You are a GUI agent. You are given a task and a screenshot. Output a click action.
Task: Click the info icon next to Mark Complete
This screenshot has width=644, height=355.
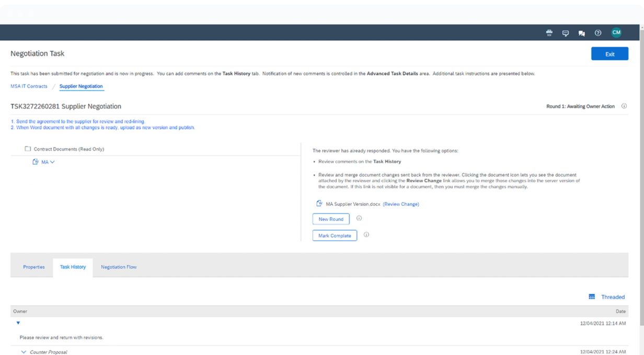pyautogui.click(x=366, y=235)
